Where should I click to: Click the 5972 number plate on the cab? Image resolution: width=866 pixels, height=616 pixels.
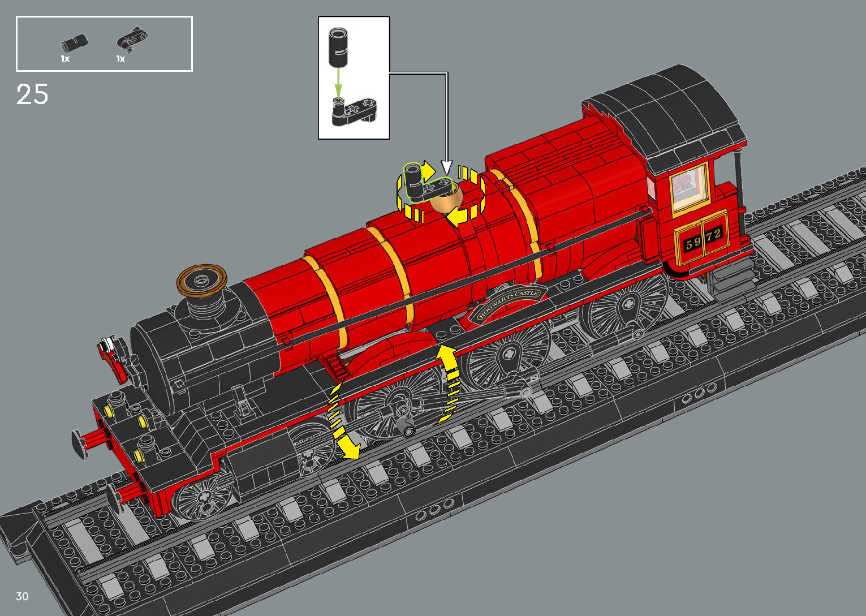tap(703, 239)
